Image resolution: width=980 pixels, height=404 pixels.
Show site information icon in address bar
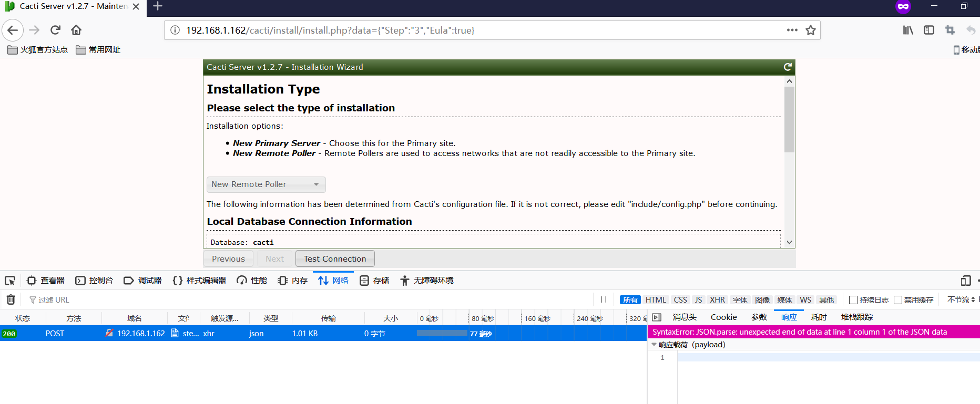click(175, 30)
